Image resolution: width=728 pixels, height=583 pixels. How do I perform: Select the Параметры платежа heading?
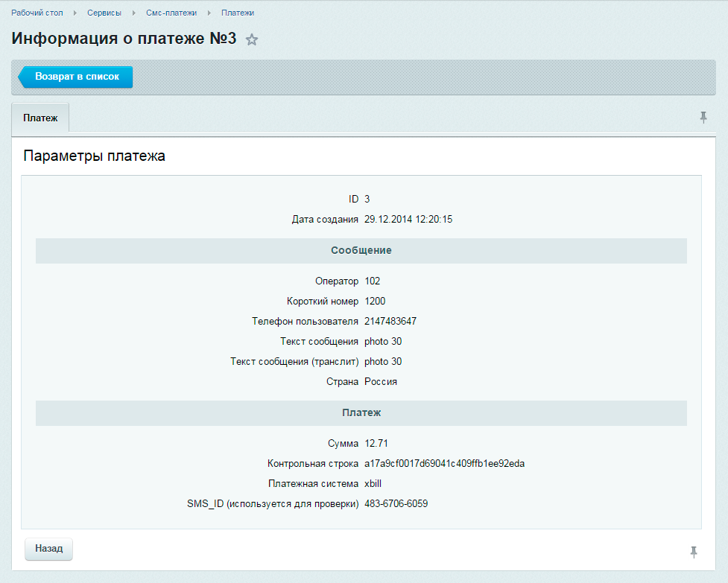94,156
